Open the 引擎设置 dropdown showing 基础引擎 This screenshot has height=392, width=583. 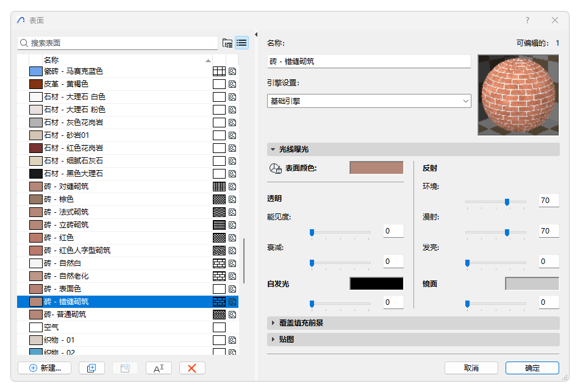369,100
